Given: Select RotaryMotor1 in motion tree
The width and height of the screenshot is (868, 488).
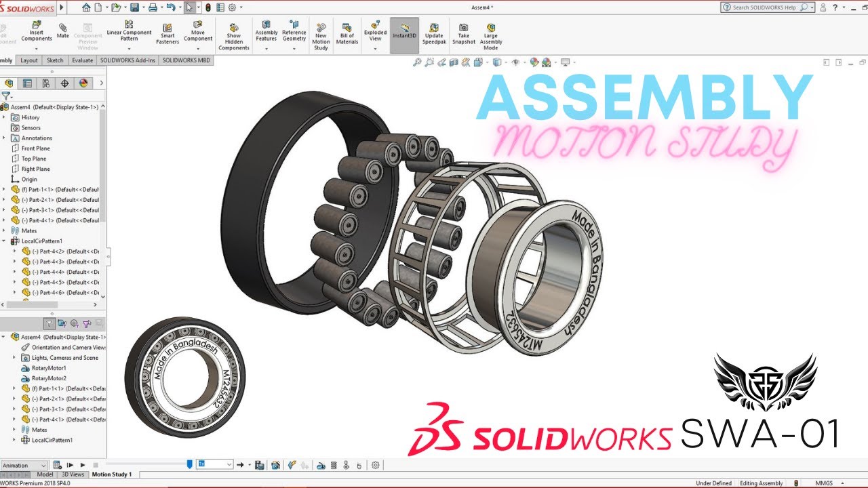Looking at the screenshot, I should tap(49, 368).
